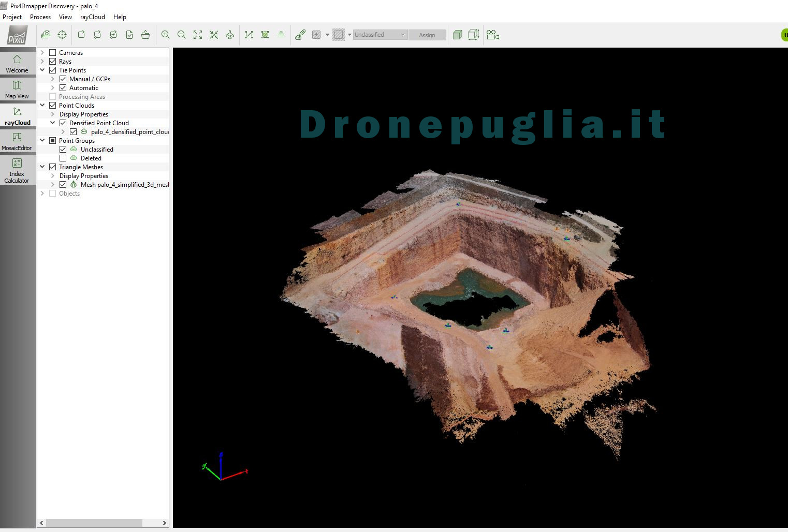
Task: Click the reoptimize cycle arrows icon
Action: point(97,35)
